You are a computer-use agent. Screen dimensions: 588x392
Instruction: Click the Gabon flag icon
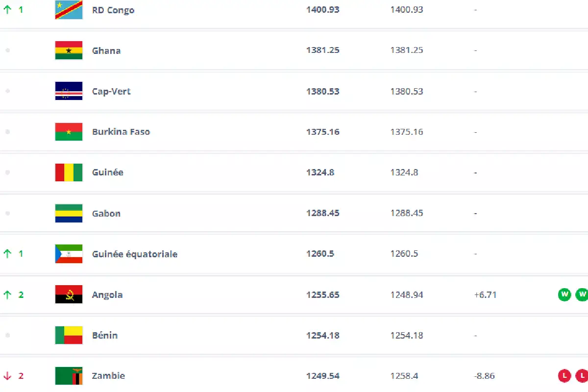click(x=69, y=213)
